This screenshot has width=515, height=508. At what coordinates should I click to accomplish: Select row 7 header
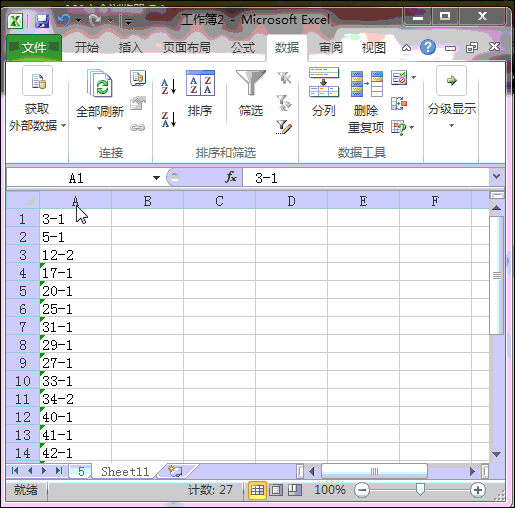23,327
